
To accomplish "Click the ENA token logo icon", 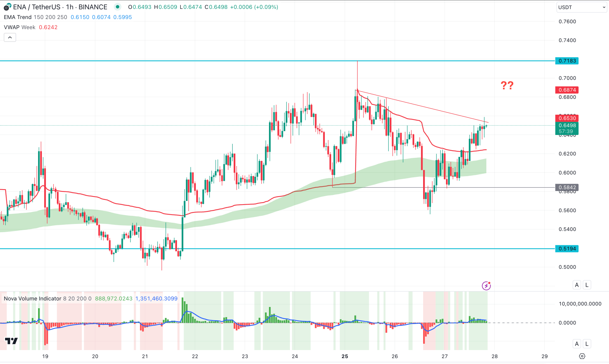I will point(7,7).
